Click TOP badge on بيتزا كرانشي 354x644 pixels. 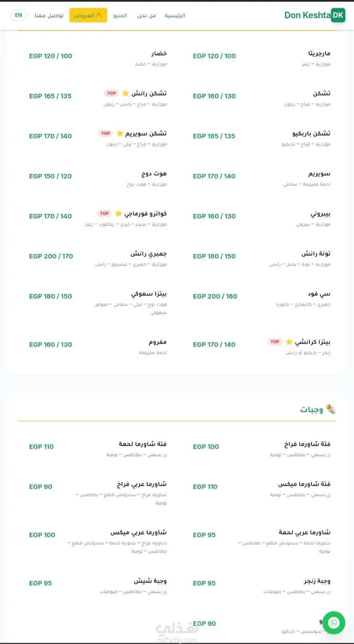pos(275,342)
